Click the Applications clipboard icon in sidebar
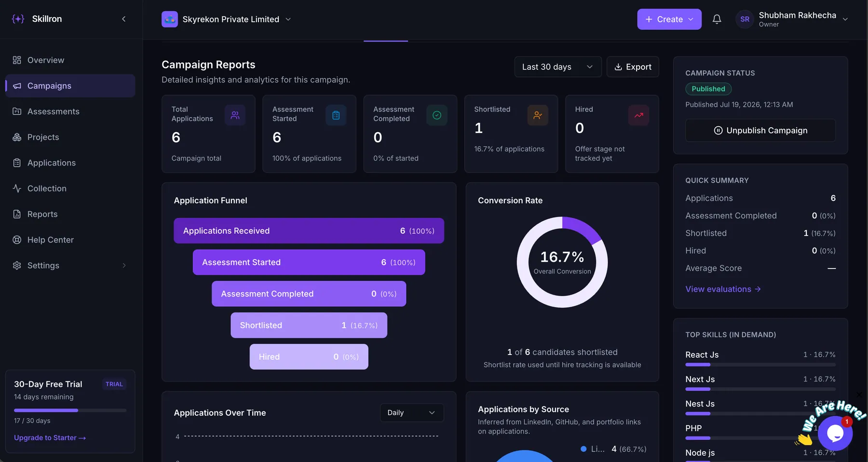 [17, 163]
